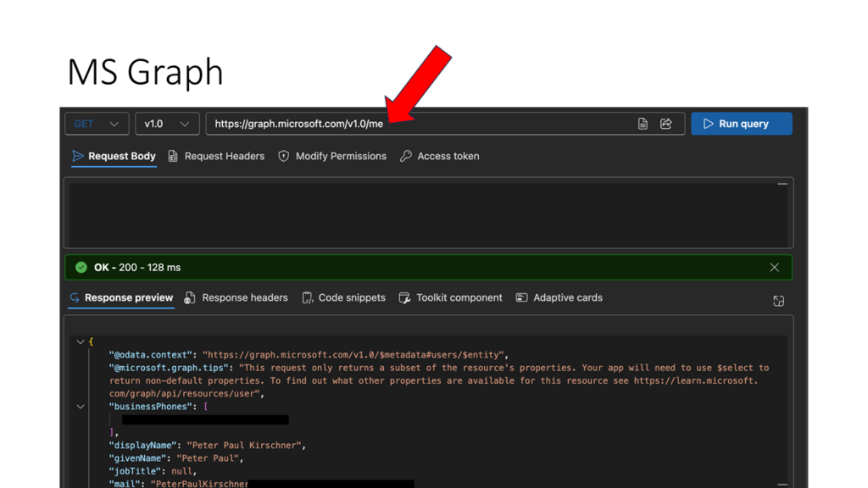Open the Access token tab
Viewport: 868px width, 488px height.
pyautogui.click(x=440, y=157)
